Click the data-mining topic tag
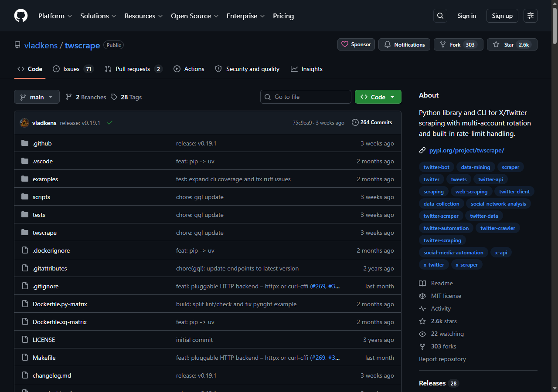Screen dimensions: 558x392 (x=476, y=167)
